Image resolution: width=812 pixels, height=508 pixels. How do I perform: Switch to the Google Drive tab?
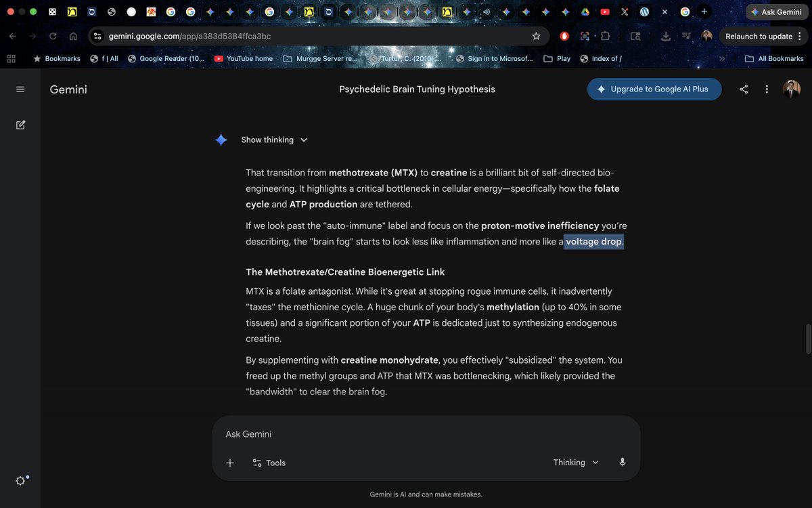click(x=585, y=12)
